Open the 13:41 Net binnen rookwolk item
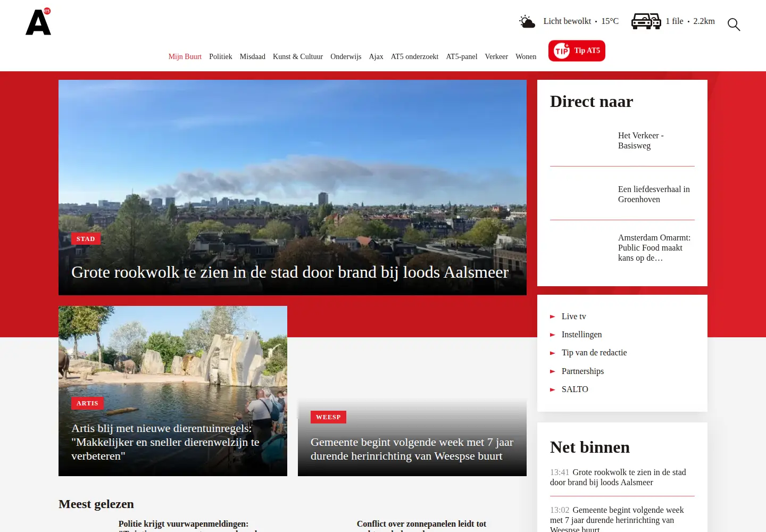This screenshot has height=532, width=766. point(618,477)
